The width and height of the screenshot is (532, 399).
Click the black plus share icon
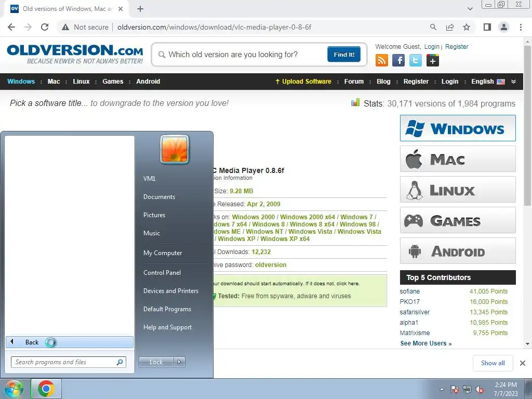pyautogui.click(x=433, y=60)
